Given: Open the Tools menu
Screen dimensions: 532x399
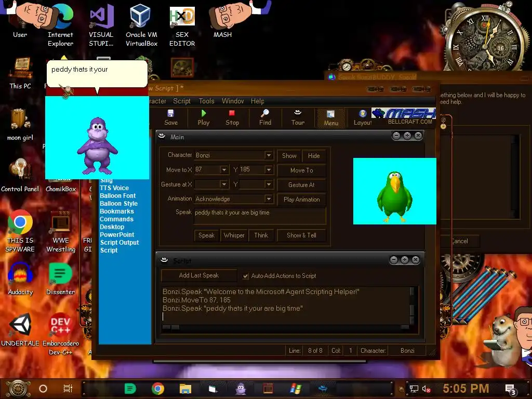Looking at the screenshot, I should pyautogui.click(x=206, y=101).
